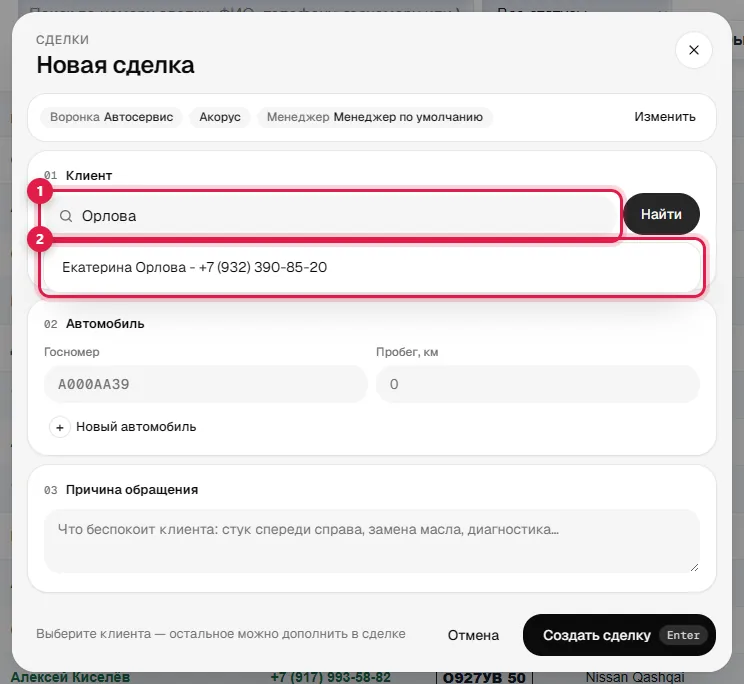Click the Клиент section heading
The image size is (744, 684).
click(x=89, y=176)
